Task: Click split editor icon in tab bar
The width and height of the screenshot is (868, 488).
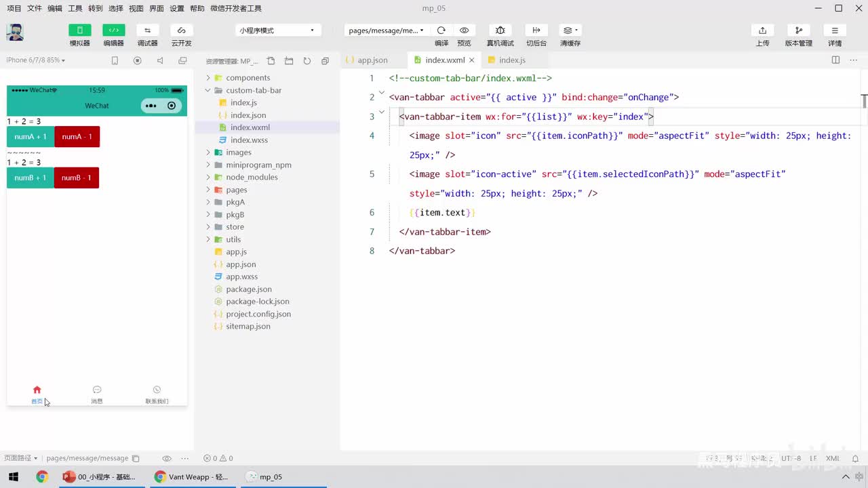Action: (835, 60)
